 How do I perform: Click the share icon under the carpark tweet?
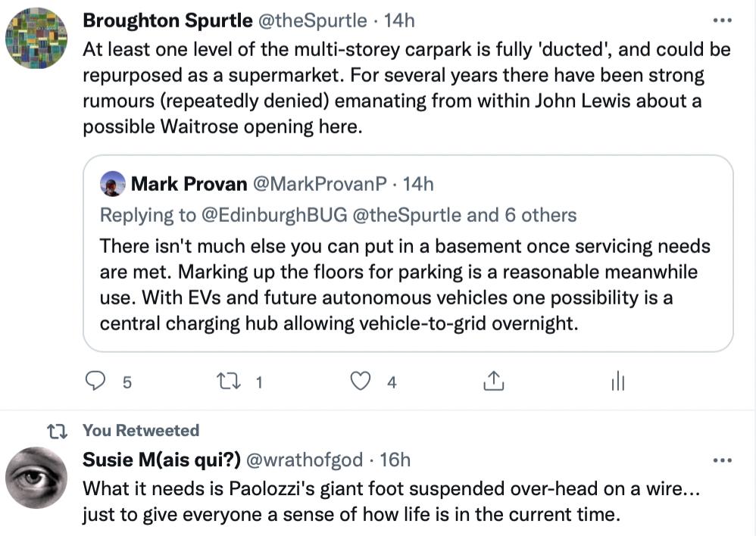(493, 382)
